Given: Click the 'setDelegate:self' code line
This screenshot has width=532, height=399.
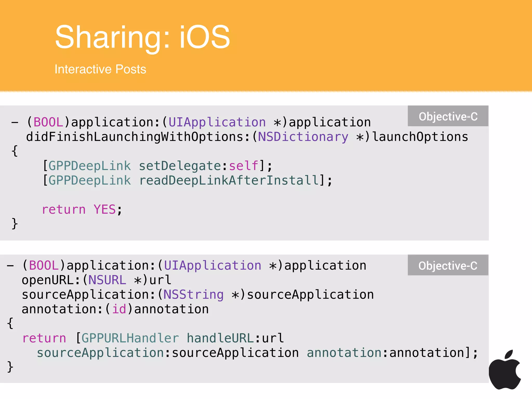Looking at the screenshot, I should click(x=157, y=166).
